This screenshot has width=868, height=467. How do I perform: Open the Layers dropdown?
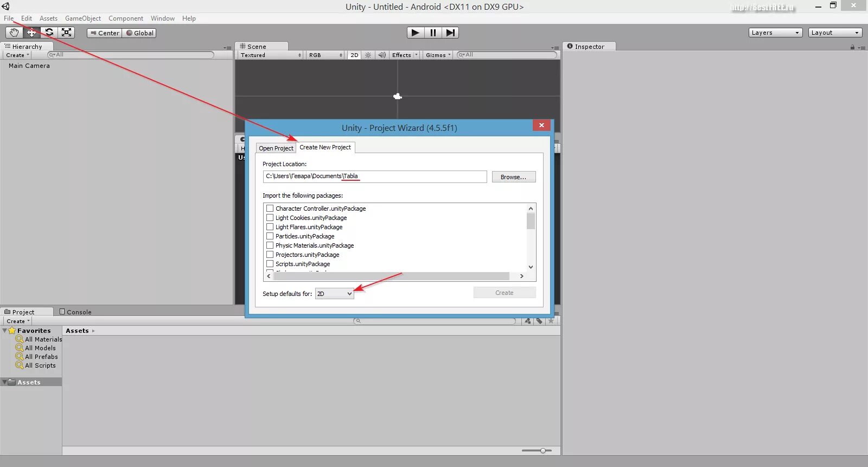[x=775, y=33]
